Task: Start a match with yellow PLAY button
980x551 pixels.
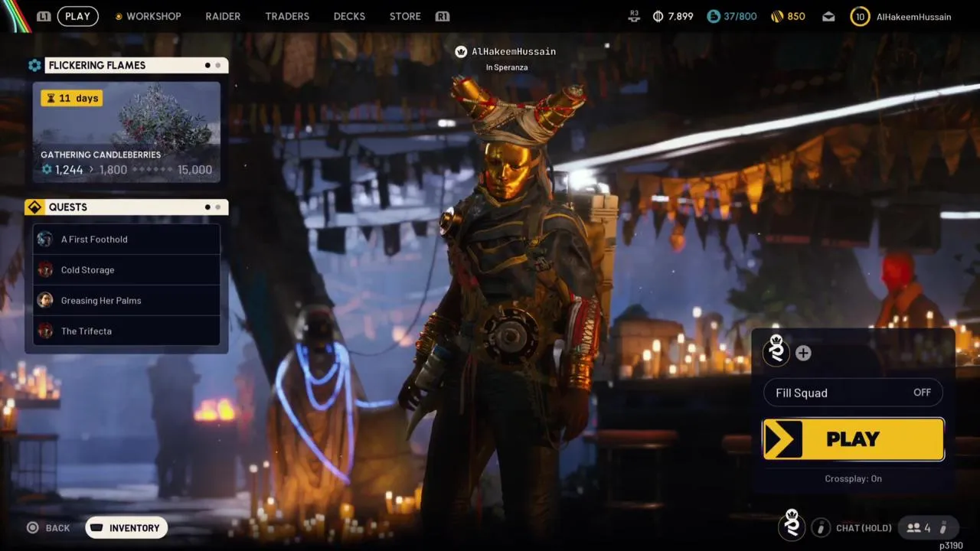Action: coord(853,439)
